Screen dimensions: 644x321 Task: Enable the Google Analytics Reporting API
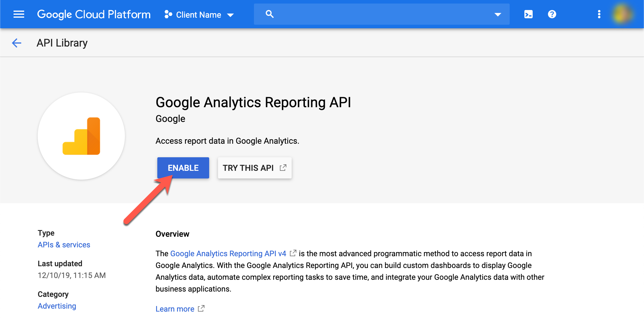183,168
